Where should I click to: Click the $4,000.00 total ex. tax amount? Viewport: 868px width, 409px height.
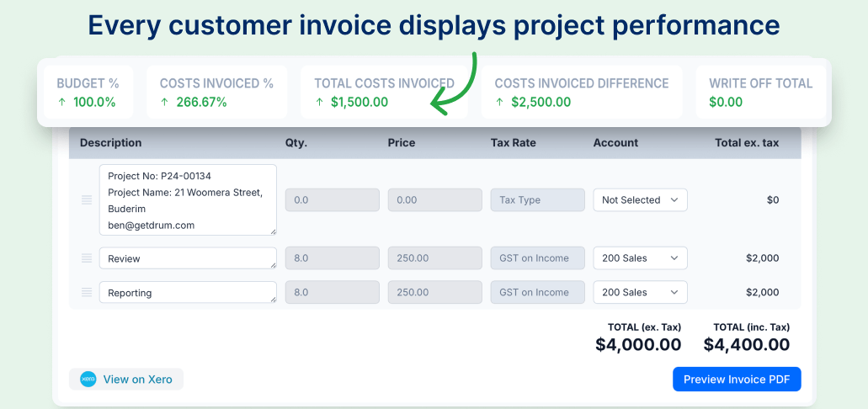[638, 344]
